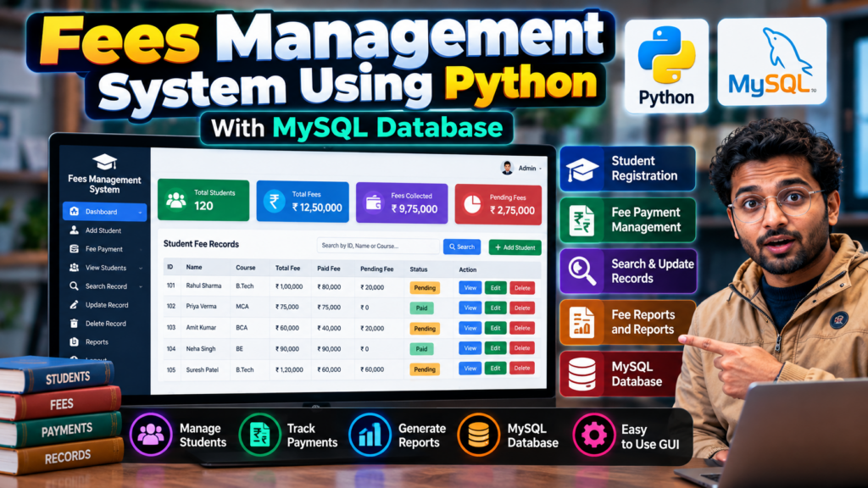Click the Fees Collected ₹ 9,75,000 card
The height and width of the screenshot is (488, 868).
[401, 203]
